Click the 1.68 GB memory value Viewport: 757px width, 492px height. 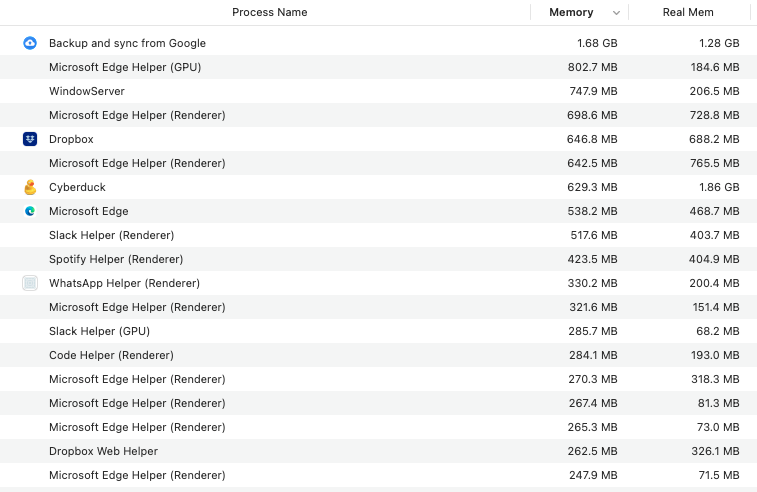point(597,43)
